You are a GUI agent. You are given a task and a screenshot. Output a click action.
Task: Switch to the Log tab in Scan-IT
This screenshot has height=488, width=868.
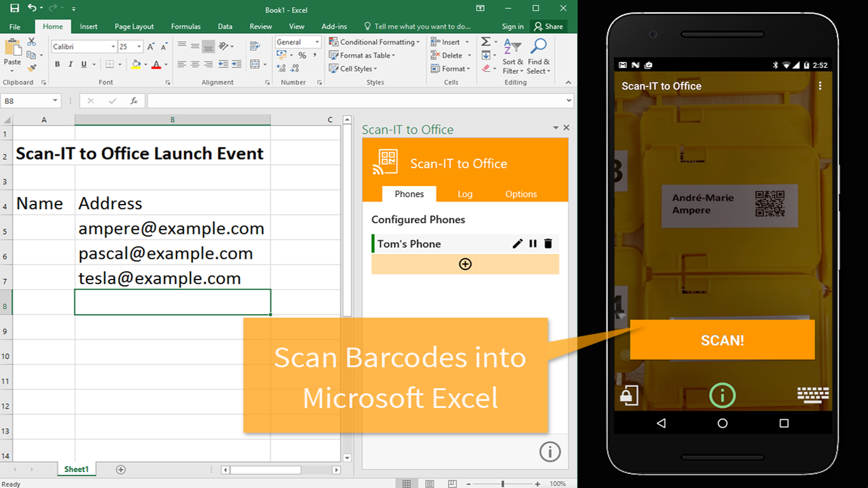(x=465, y=194)
